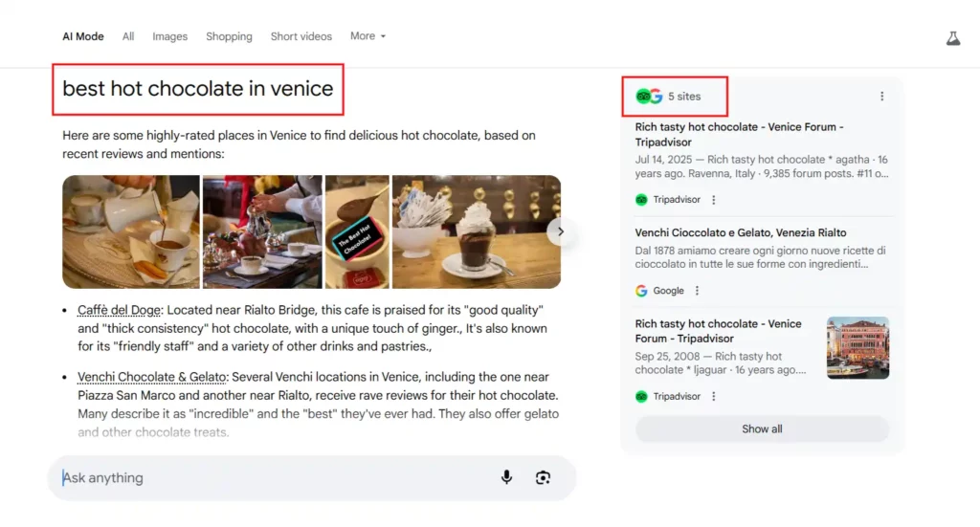This screenshot has height=527, width=980.
Task: Click the 5 sites label
Action: (684, 97)
